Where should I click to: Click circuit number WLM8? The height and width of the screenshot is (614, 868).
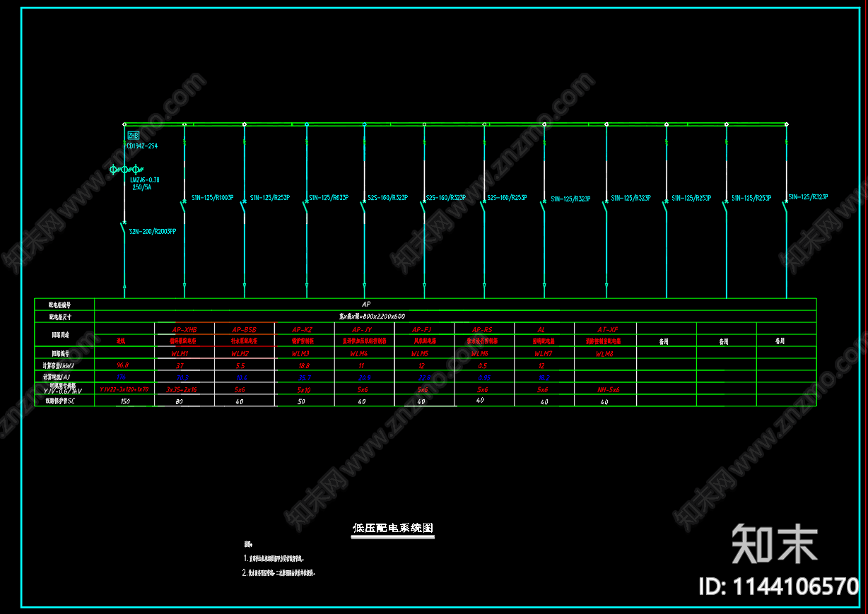[x=604, y=353]
